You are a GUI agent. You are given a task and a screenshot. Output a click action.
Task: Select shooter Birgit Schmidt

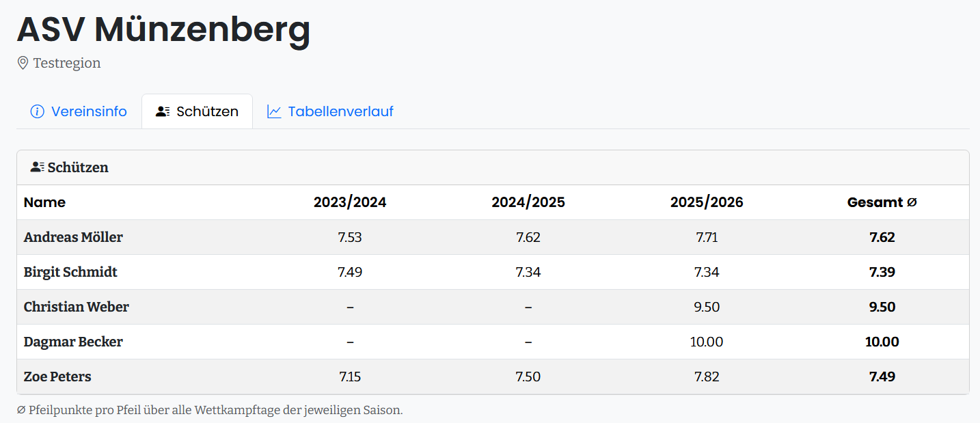point(70,272)
